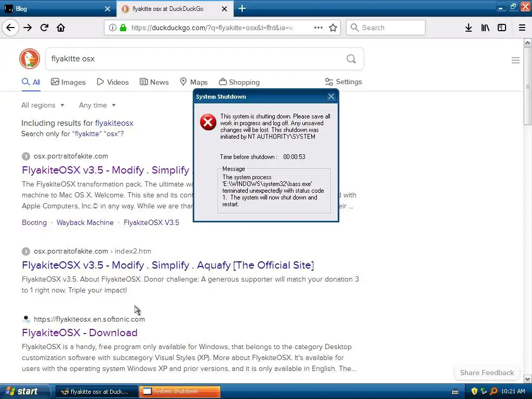Click the Share Feedback button
The height and width of the screenshot is (399, 532).
[487, 373]
